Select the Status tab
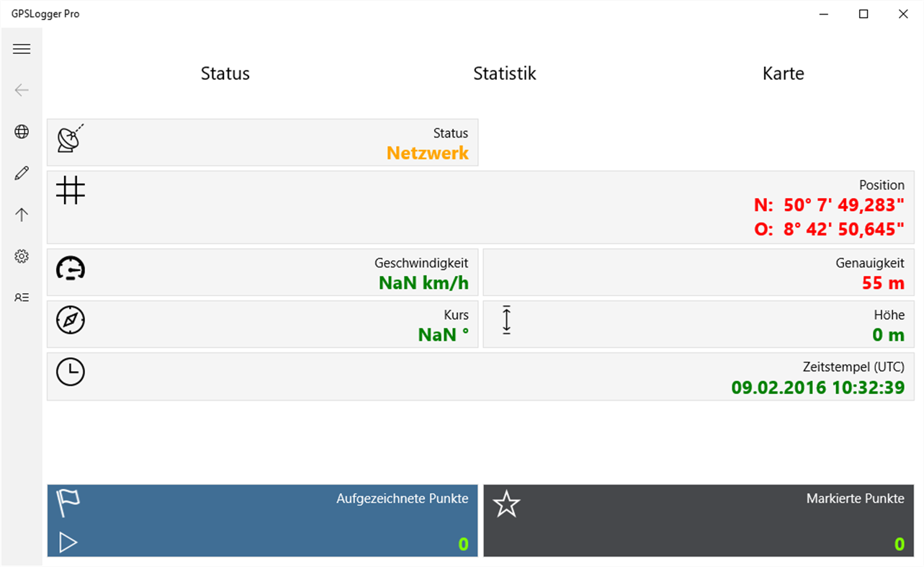Screen dimensions: 924x567 (x=225, y=73)
